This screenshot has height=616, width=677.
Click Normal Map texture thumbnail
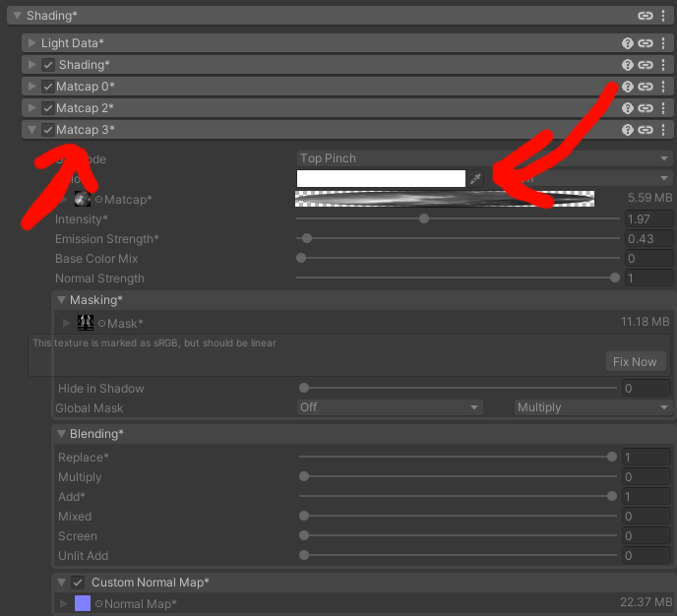click(83, 603)
